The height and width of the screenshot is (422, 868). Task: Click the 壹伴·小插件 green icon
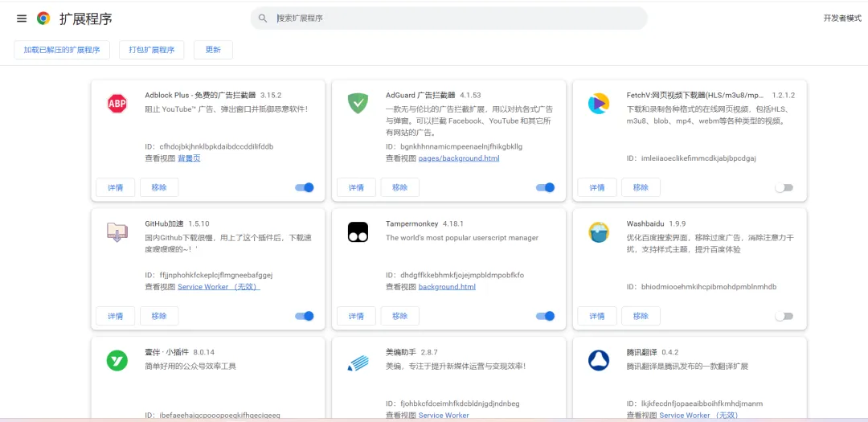point(117,361)
